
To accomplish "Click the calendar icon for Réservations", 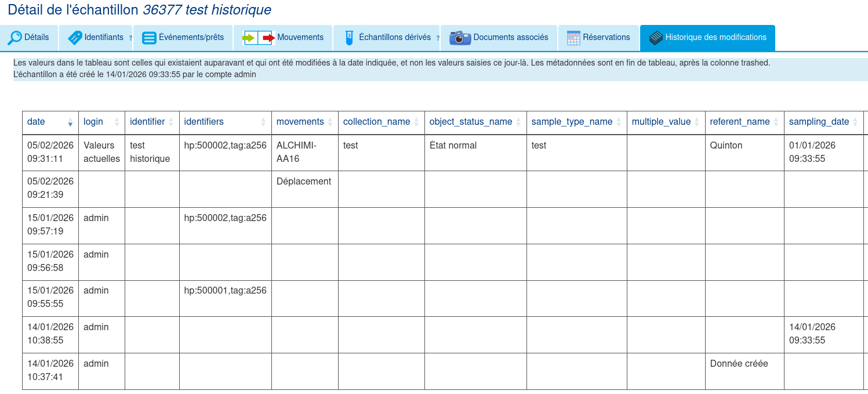I will pos(573,38).
